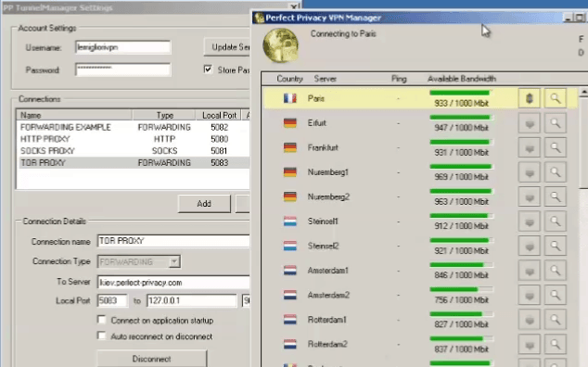The width and height of the screenshot is (588, 367).
Task: Click the magnifier icon for Amsterdam2 server
Action: pos(556,296)
